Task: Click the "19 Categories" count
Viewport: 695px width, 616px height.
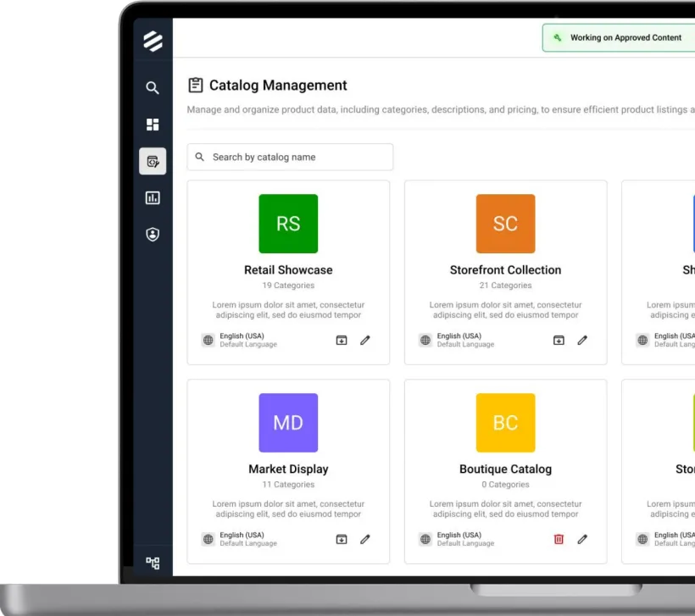Action: click(288, 286)
